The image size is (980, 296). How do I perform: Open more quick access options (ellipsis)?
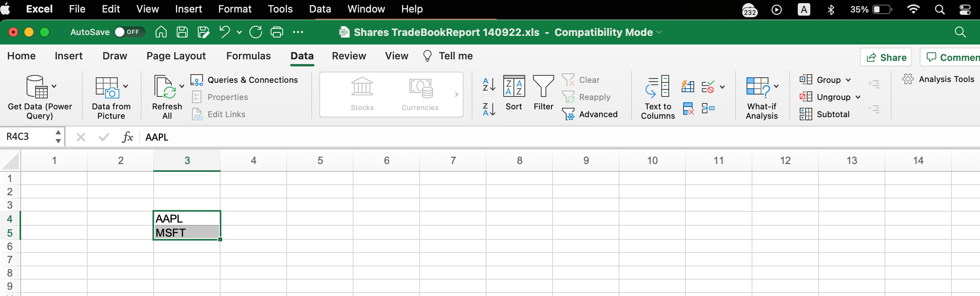pyautogui.click(x=298, y=32)
